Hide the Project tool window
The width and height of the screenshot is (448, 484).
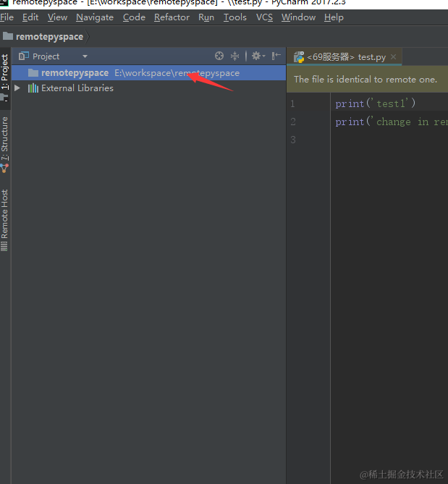276,56
